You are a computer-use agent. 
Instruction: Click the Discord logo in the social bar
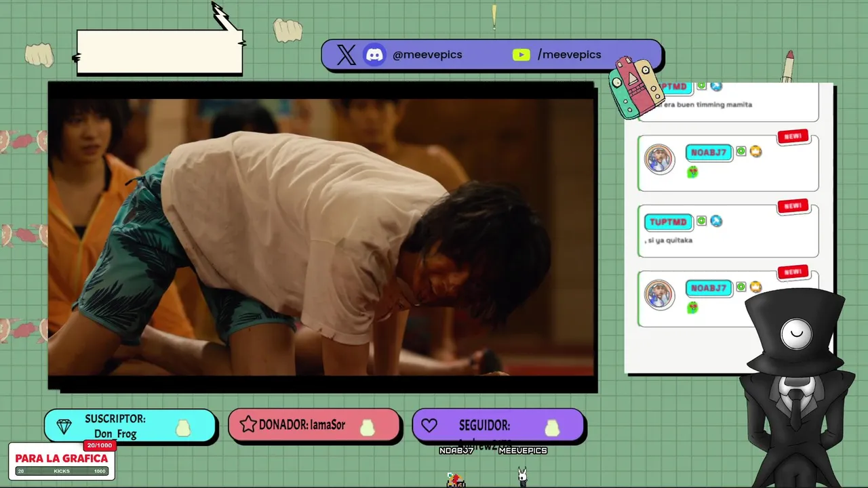(x=375, y=55)
